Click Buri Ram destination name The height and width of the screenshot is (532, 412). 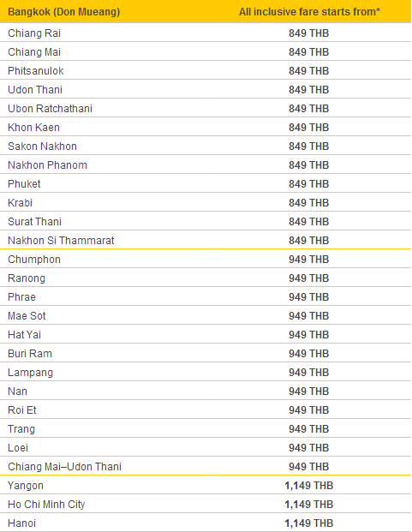point(30,354)
